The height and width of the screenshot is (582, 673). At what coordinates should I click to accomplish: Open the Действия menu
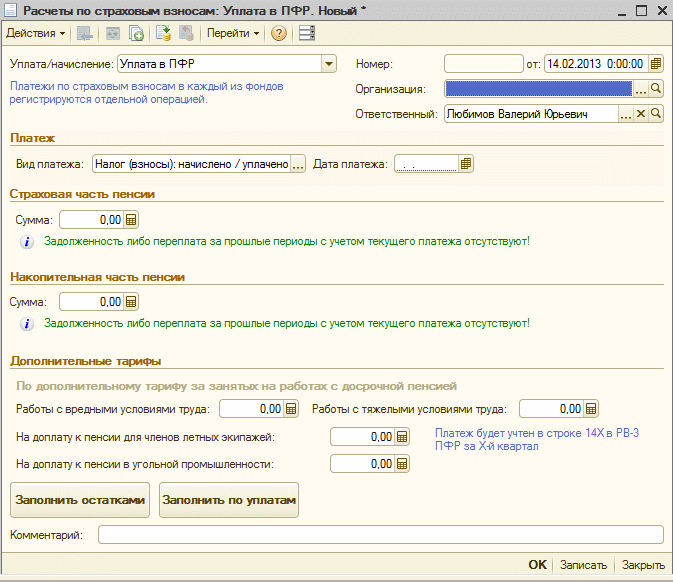click(x=36, y=33)
